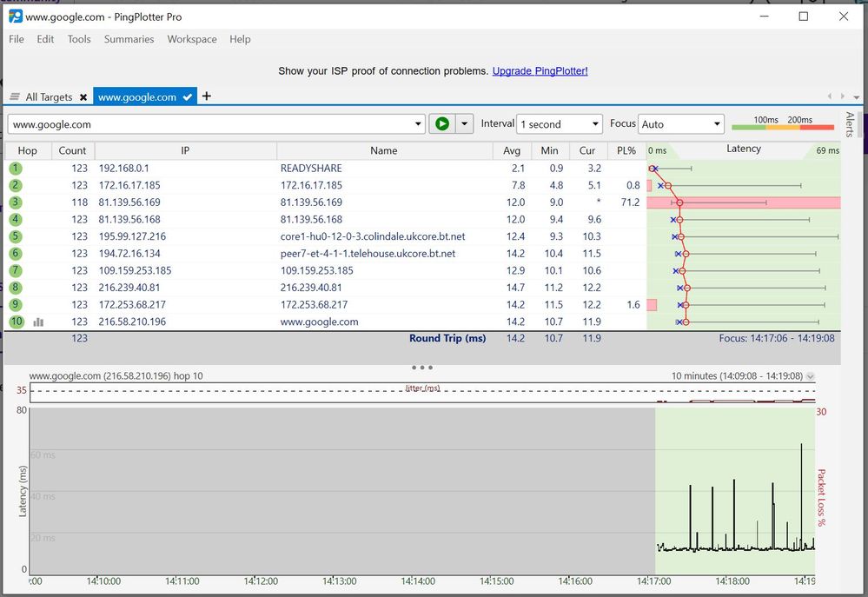Open the Alerts side panel
The width and height of the screenshot is (868, 597).
(x=849, y=124)
